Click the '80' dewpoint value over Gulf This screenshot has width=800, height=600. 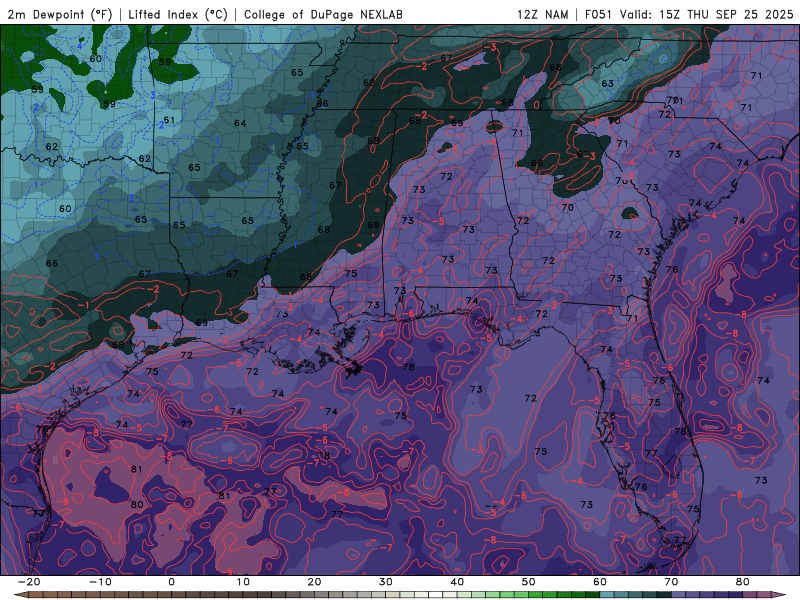137,505
